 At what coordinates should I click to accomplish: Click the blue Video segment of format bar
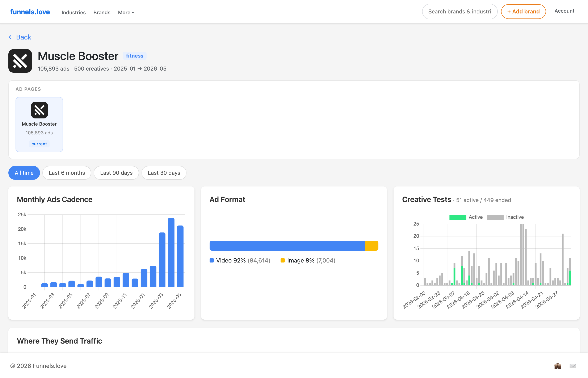coord(287,246)
